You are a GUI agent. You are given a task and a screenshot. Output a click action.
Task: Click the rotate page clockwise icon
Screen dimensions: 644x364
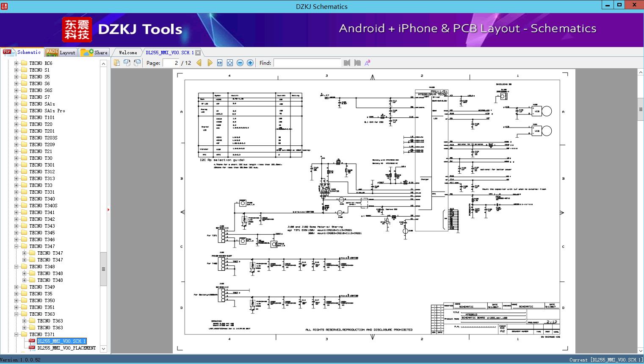[127, 63]
